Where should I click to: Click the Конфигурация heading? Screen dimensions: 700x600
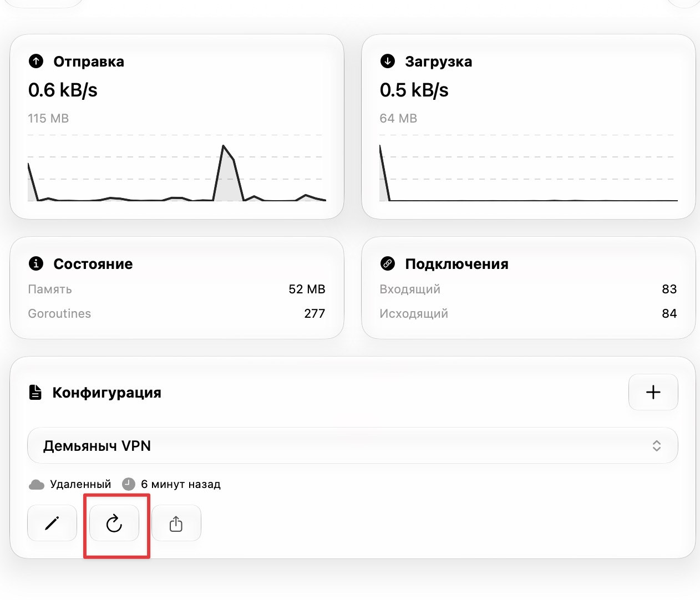[x=107, y=393]
